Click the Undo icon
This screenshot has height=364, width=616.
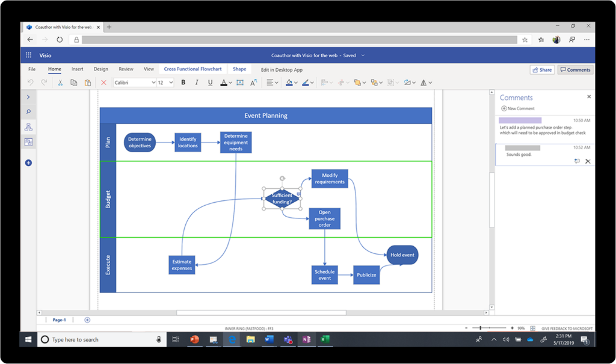click(29, 82)
